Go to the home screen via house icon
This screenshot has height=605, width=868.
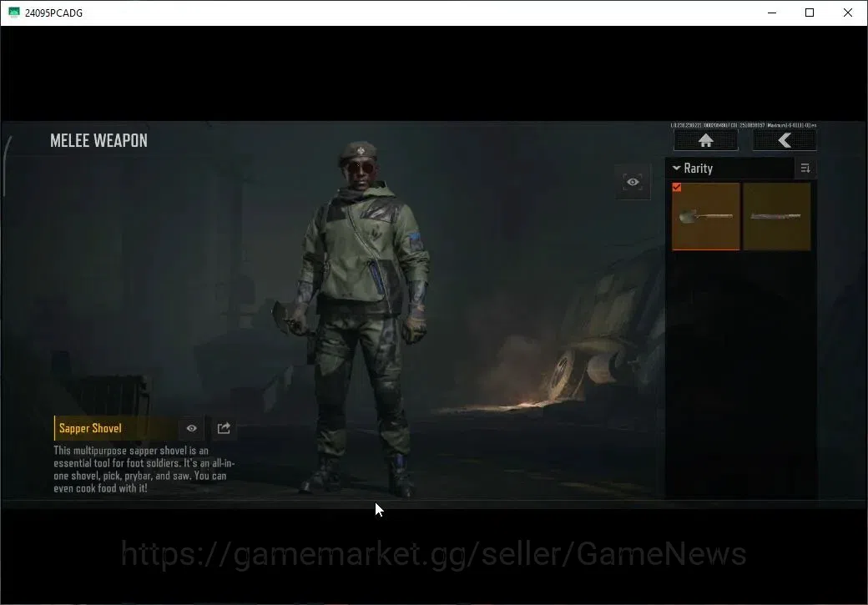tap(705, 140)
